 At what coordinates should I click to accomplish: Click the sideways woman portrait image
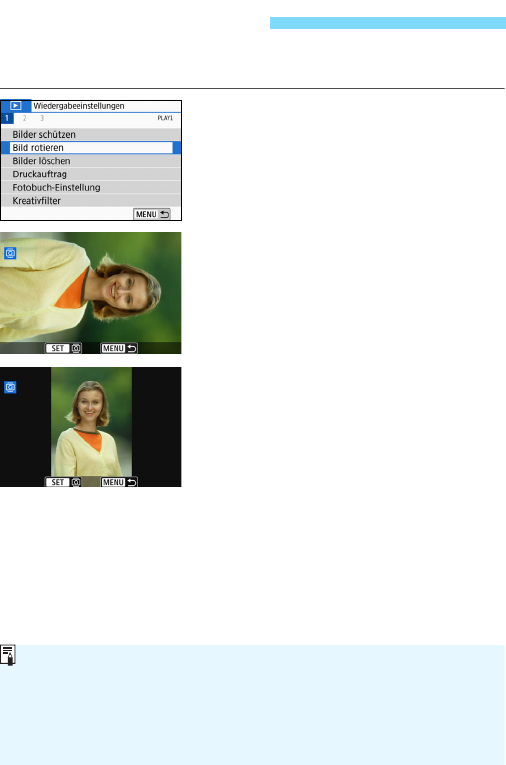[91, 293]
